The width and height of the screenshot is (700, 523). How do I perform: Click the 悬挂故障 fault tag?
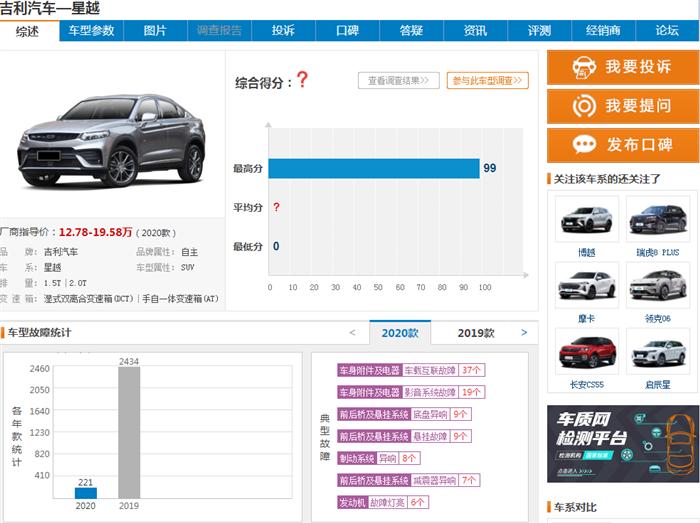(404, 436)
